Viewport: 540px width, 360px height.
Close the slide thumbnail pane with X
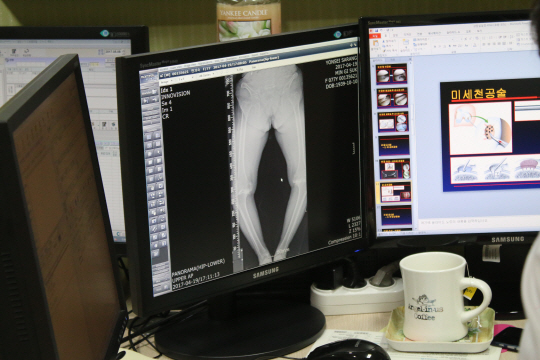coord(410,59)
